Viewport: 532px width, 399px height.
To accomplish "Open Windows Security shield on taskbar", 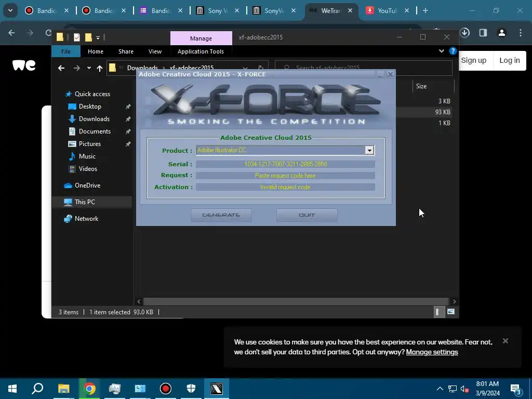I will point(191,389).
